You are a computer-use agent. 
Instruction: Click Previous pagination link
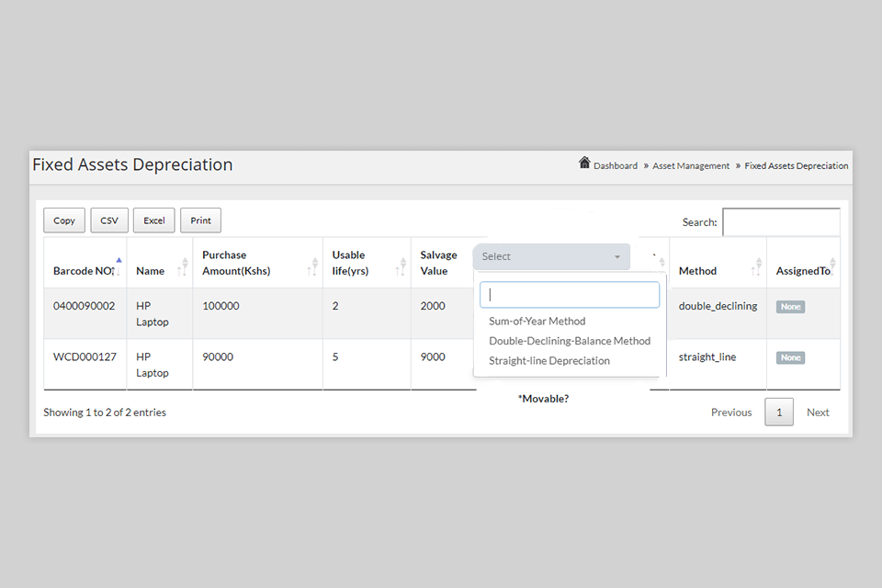(x=731, y=412)
